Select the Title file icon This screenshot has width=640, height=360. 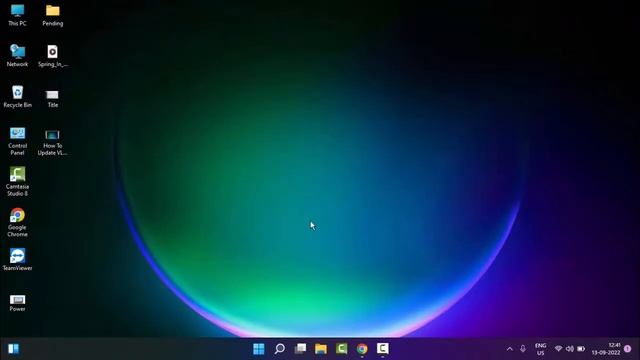coord(53,98)
